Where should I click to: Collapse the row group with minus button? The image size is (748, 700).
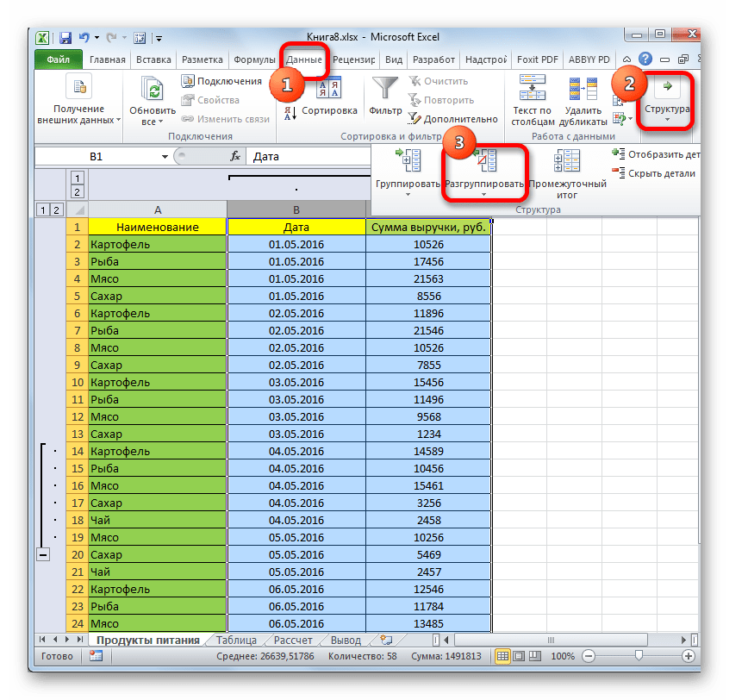click(42, 555)
